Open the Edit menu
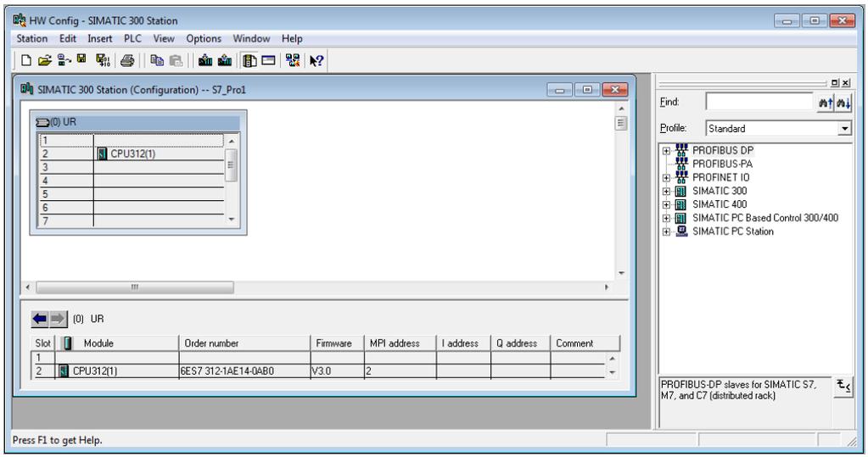This screenshot has height=457, width=868. pos(68,39)
